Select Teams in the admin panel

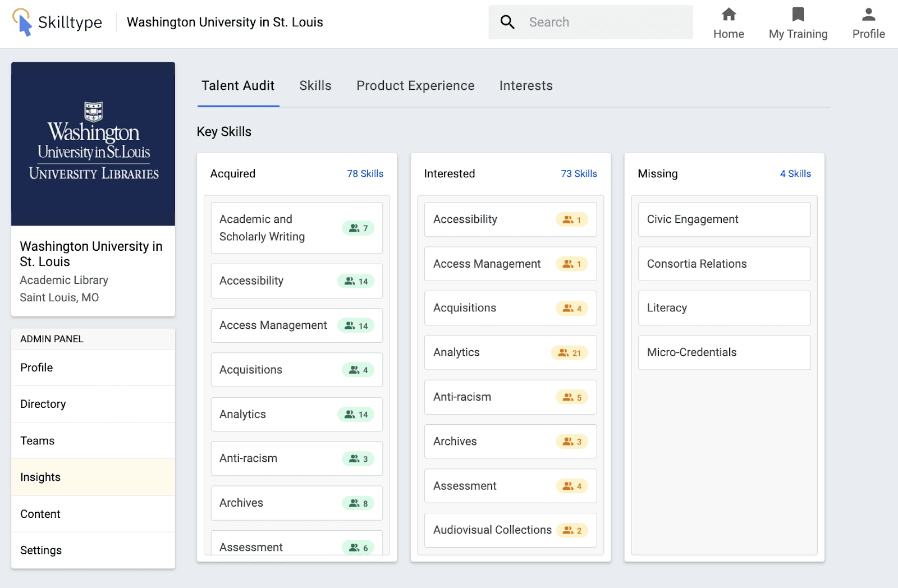pyautogui.click(x=38, y=441)
